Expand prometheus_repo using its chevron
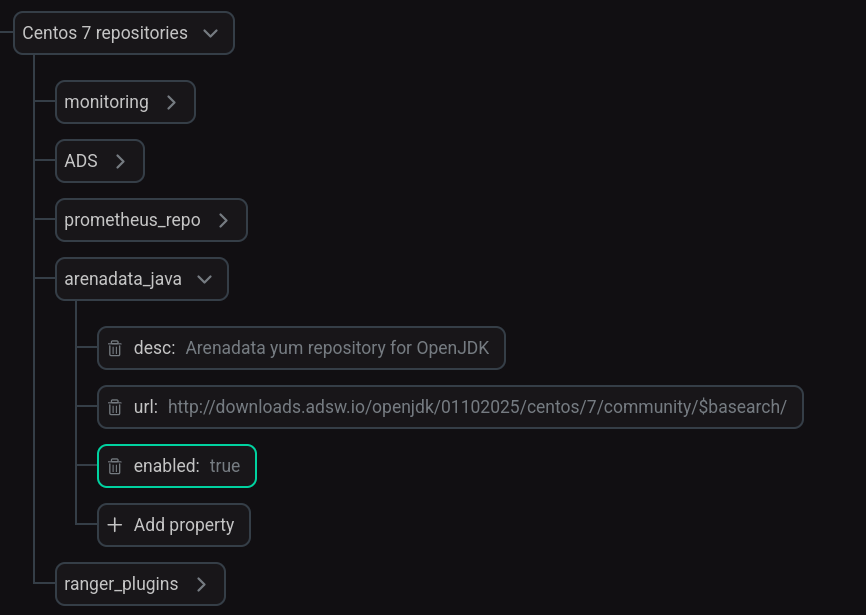The width and height of the screenshot is (866, 615). [x=223, y=220]
